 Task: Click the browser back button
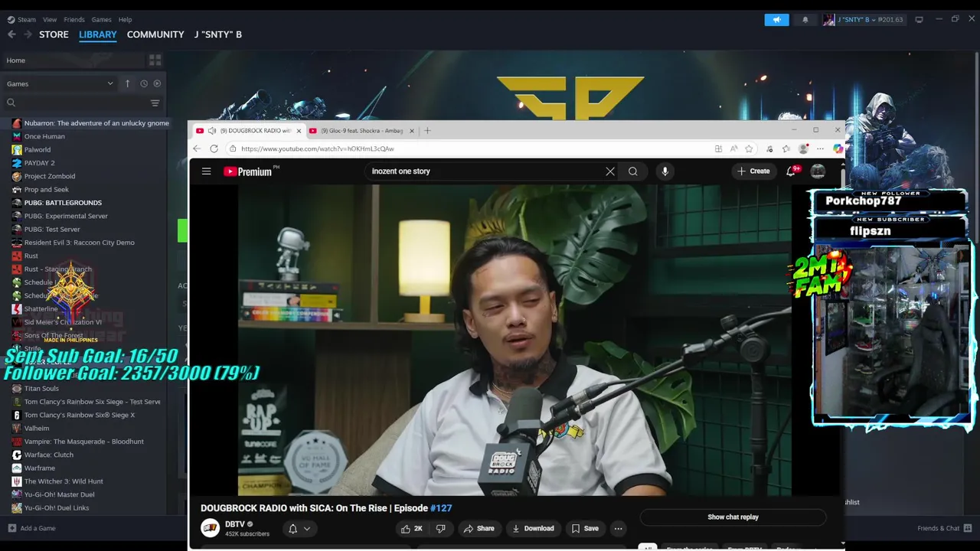[197, 149]
